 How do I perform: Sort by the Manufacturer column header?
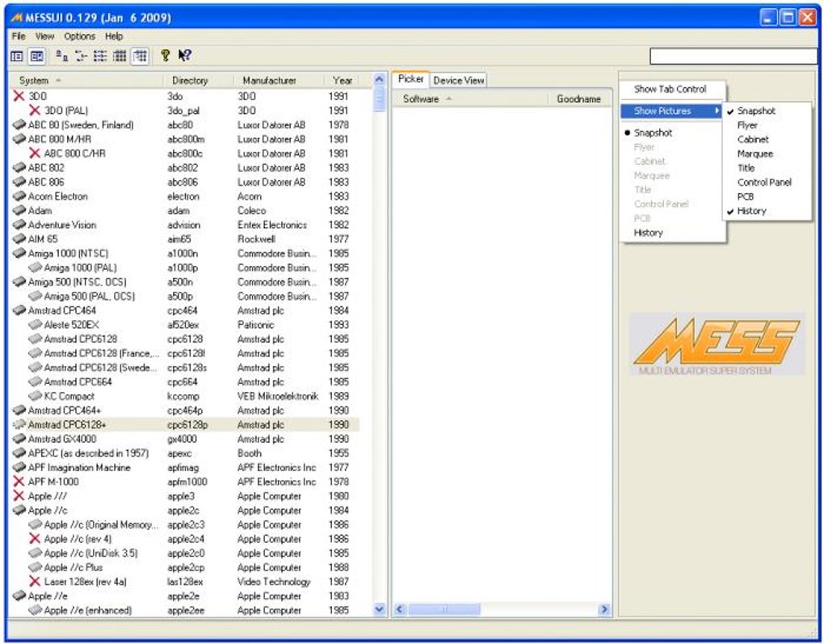[280, 81]
